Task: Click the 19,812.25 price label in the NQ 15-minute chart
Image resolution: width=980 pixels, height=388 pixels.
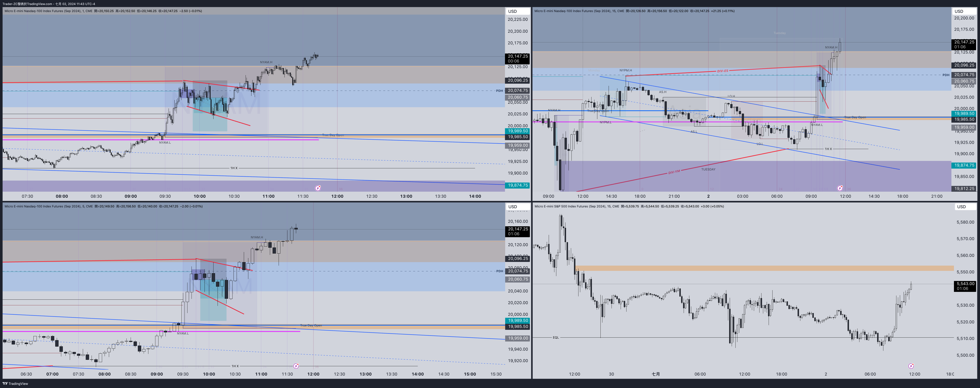Action: tap(964, 189)
